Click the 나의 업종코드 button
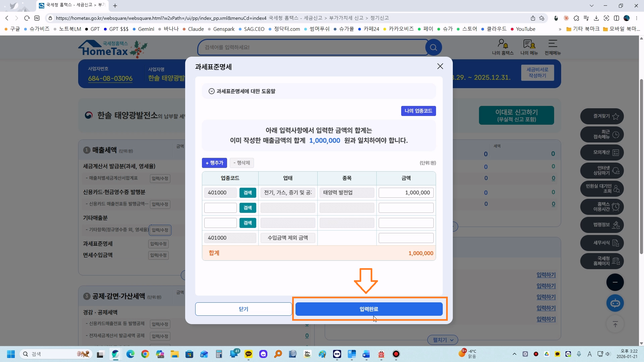Screen dimensions: 644x362 click(x=418, y=111)
